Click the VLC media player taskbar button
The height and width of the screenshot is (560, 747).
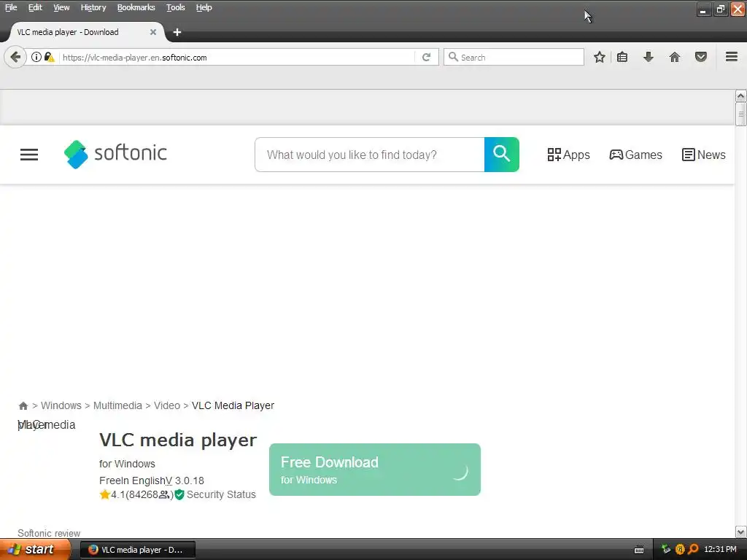(138, 550)
